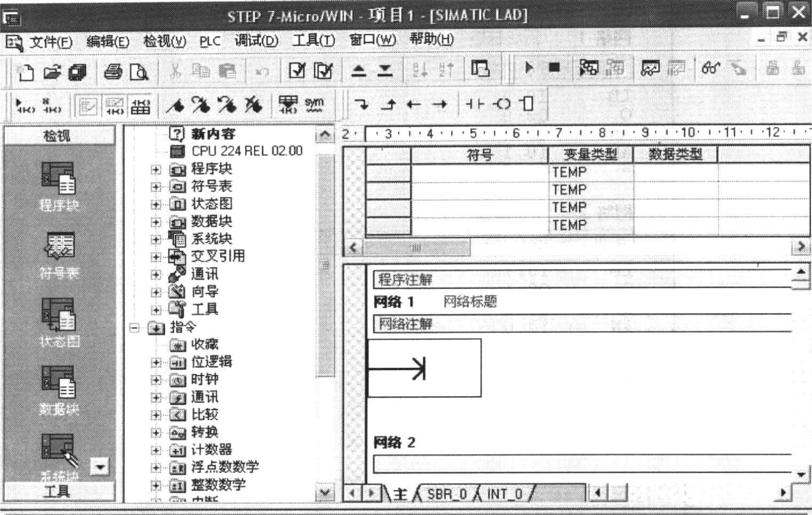Open 数据块 from the navigation bar
This screenshot has width=812, height=515.
pyautogui.click(x=59, y=391)
